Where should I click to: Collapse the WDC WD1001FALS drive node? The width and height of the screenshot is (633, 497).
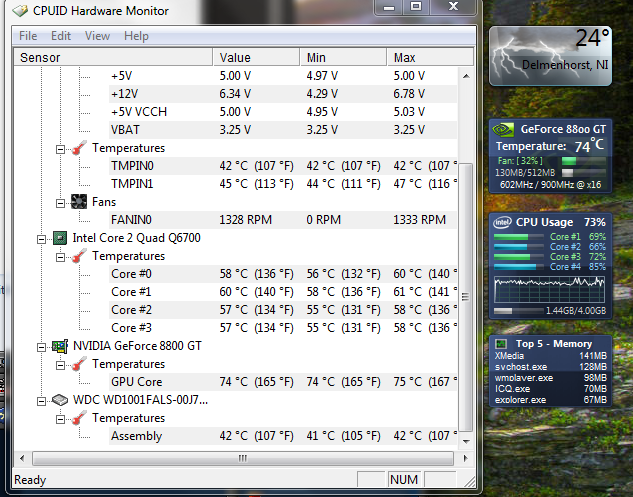[x=41, y=402]
